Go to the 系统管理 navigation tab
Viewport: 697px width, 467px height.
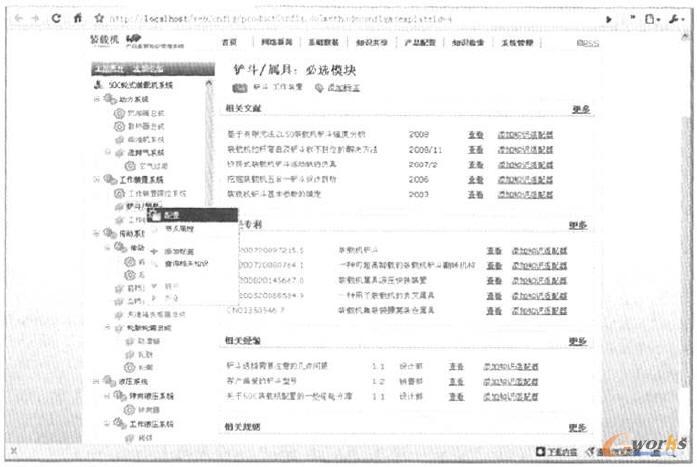point(513,43)
